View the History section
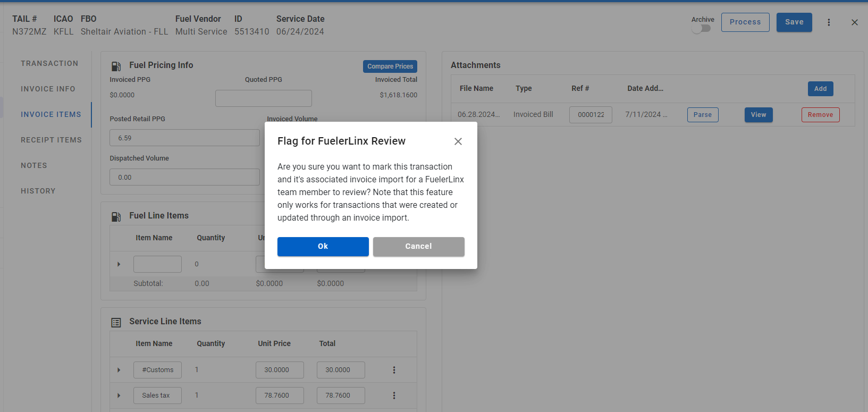The image size is (868, 412). (38, 191)
